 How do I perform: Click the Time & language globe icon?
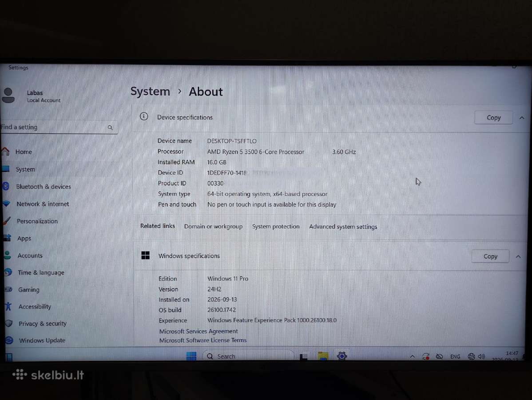8,272
